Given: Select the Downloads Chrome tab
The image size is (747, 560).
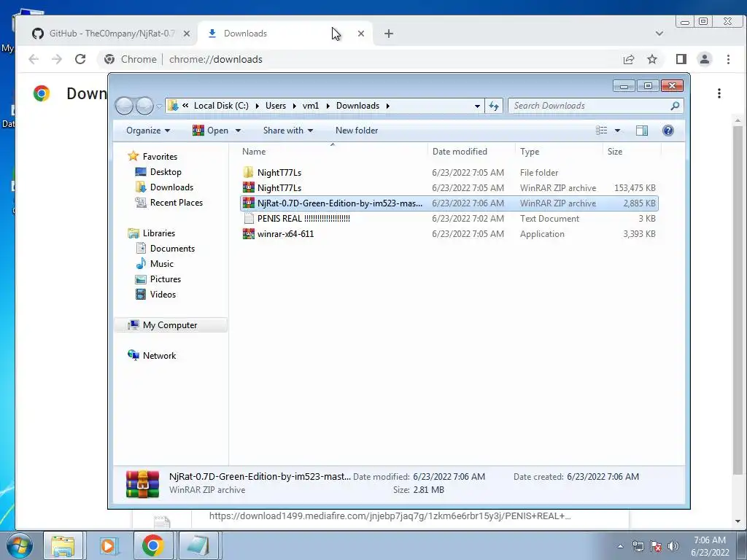Looking at the screenshot, I should pos(286,34).
